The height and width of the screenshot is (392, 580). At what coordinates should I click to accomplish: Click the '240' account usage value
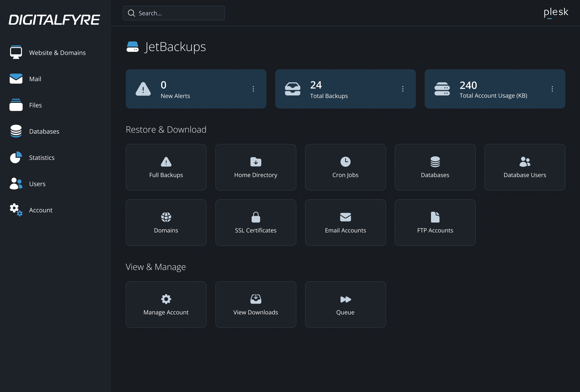tap(468, 85)
